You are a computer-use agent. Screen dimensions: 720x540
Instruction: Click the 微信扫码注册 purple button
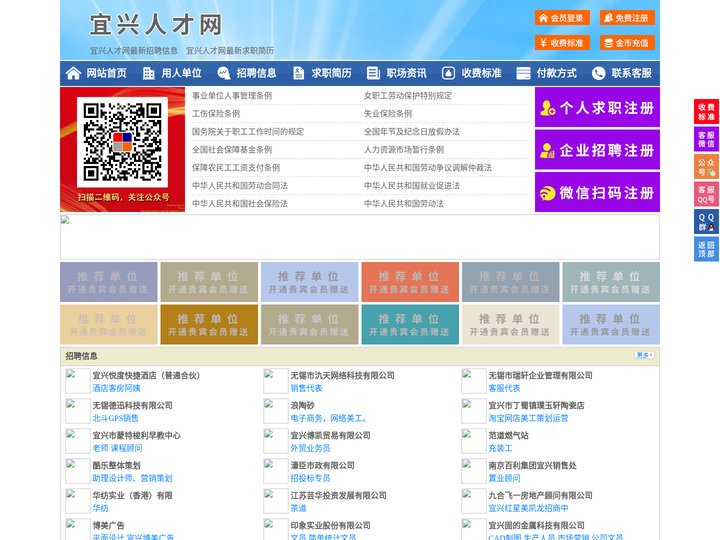coord(597,192)
